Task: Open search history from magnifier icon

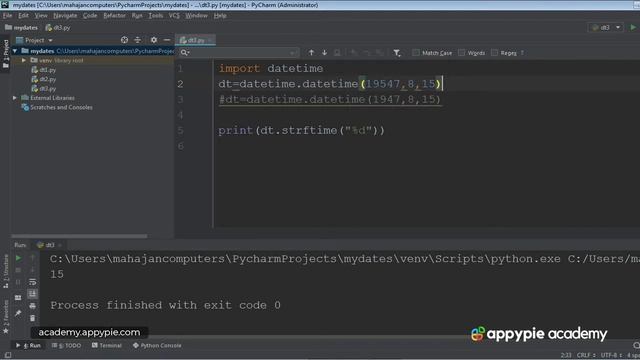Action: (185, 53)
